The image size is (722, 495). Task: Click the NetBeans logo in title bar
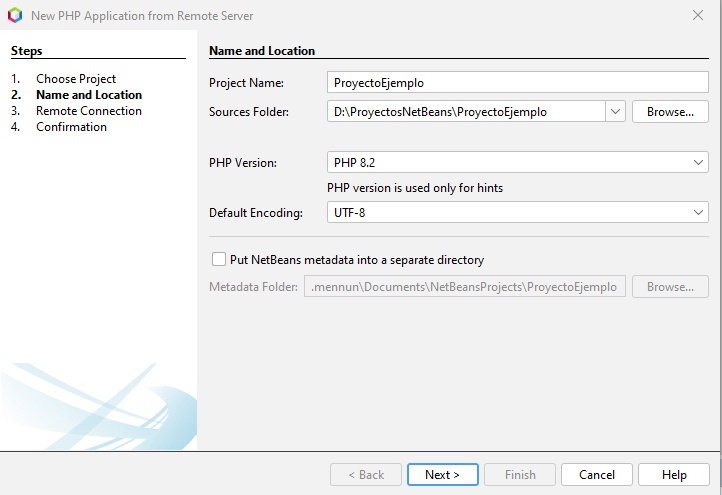(15, 15)
